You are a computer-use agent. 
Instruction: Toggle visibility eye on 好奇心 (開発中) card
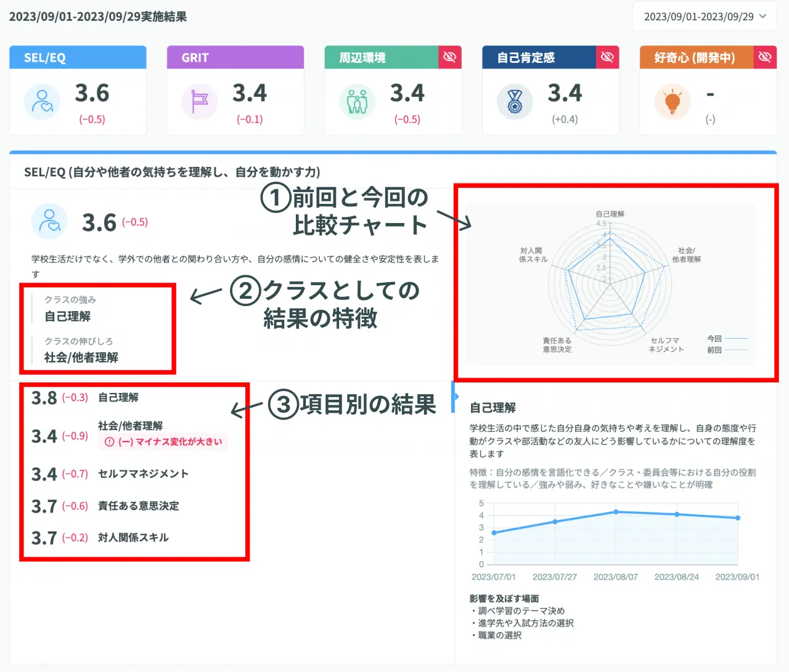[x=765, y=57]
